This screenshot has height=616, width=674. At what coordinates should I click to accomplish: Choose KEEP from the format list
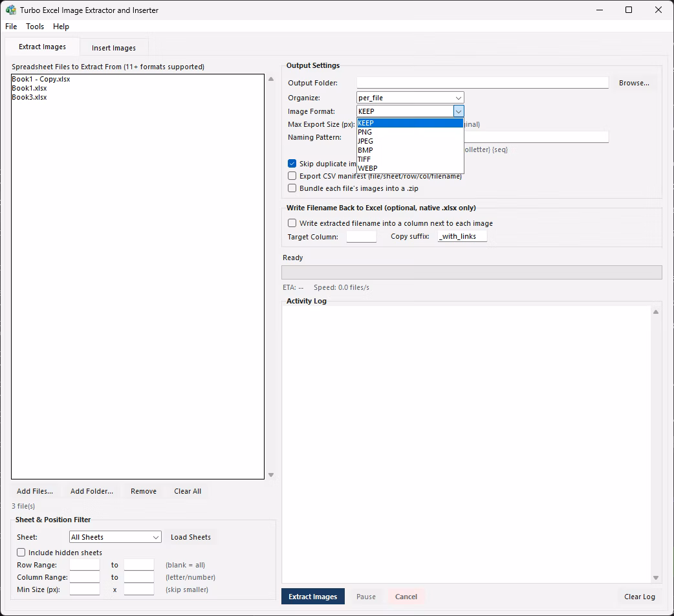[410, 123]
